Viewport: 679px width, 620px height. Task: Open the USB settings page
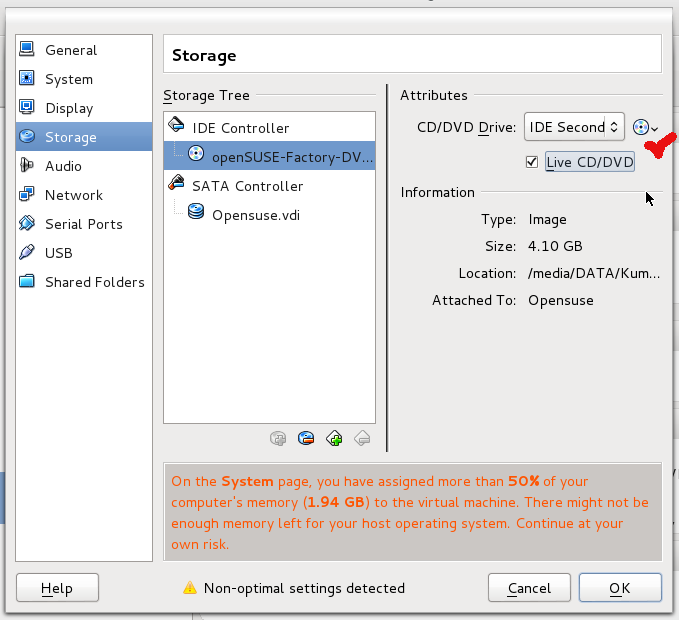pyautogui.click(x=84, y=253)
